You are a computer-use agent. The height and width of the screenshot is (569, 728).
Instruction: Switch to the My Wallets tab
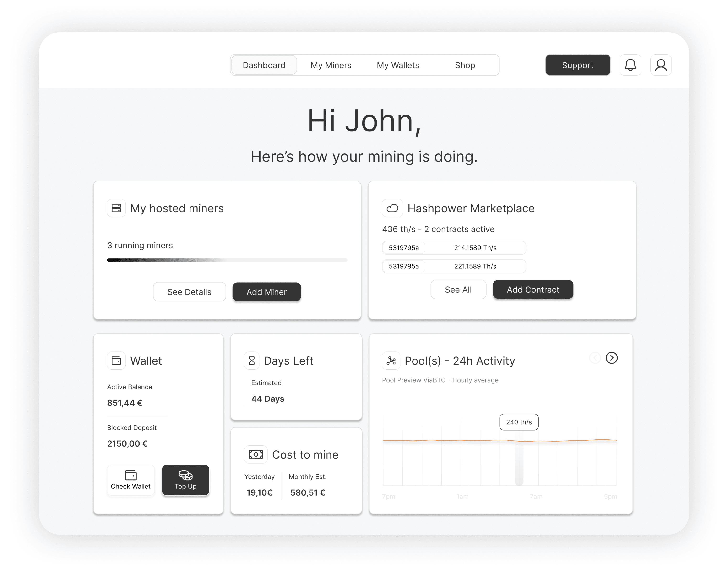point(398,65)
